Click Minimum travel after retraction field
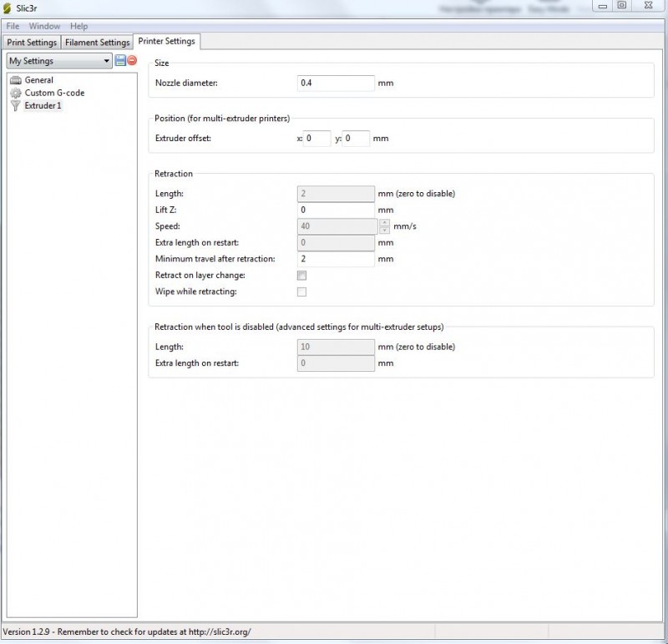This screenshot has height=644, width=668. 336,259
